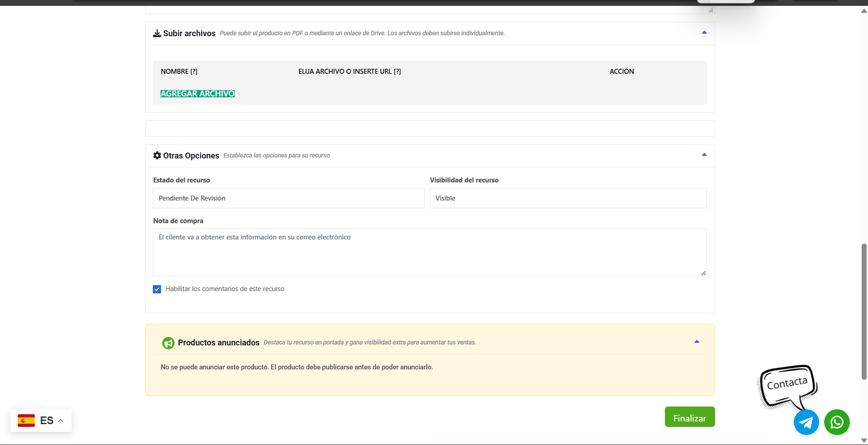Viewport: 868px width, 445px height.
Task: Click the Subir archivos download icon
Action: click(x=157, y=33)
